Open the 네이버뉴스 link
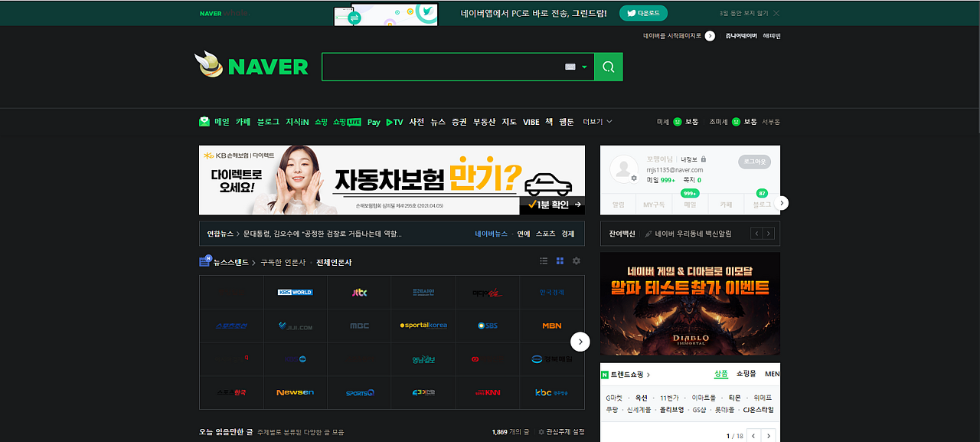980x442 pixels. [491, 234]
